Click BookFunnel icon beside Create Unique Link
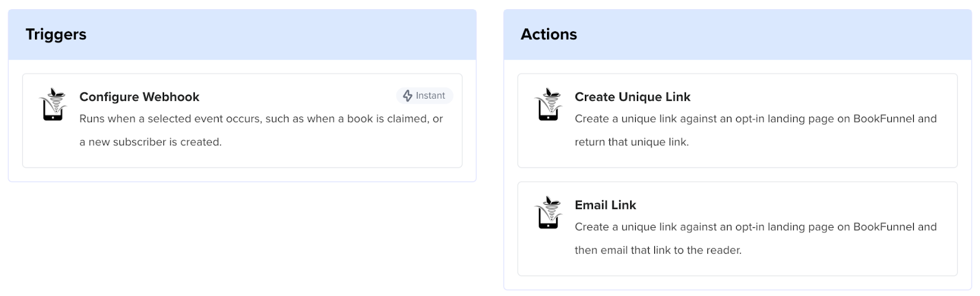This screenshot has height=296, width=980. [x=548, y=104]
